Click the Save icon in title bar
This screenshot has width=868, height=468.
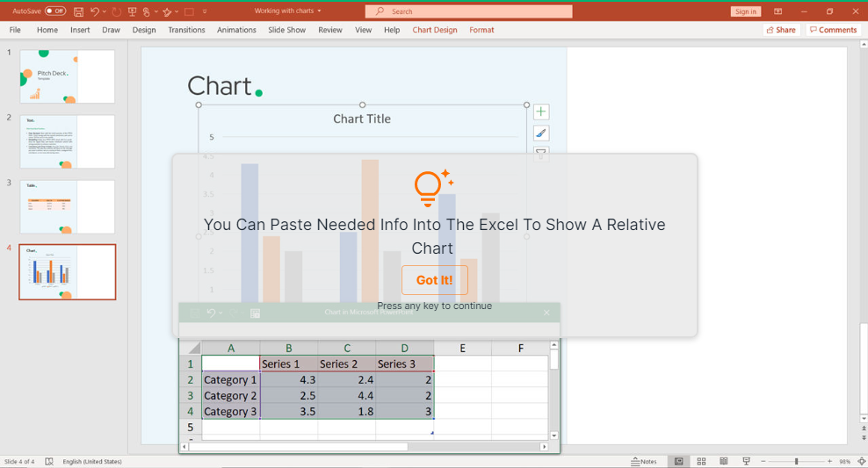coord(78,11)
